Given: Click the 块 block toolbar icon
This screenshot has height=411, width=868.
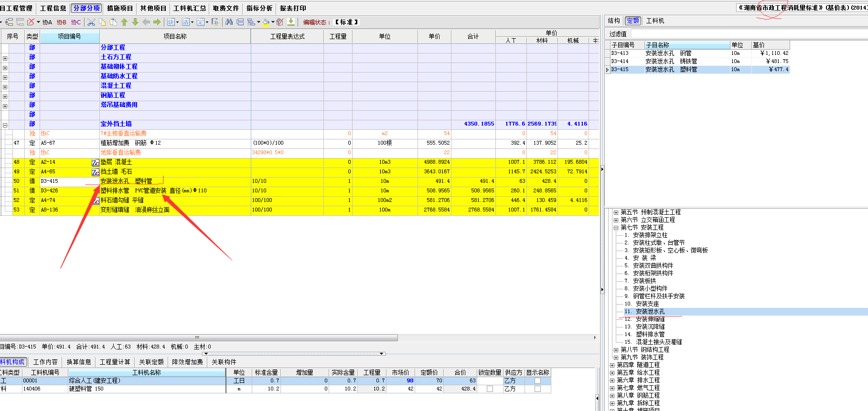Looking at the screenshot, I should 171,22.
